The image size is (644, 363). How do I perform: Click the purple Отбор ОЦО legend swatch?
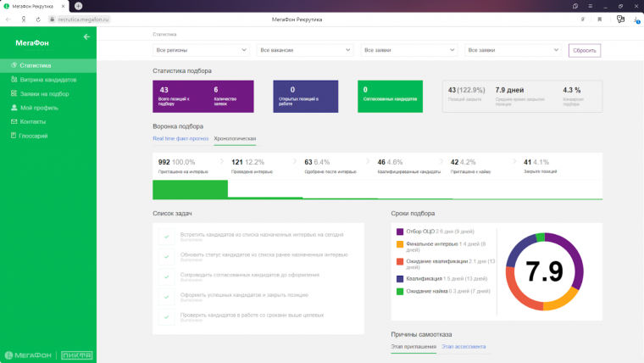point(400,232)
